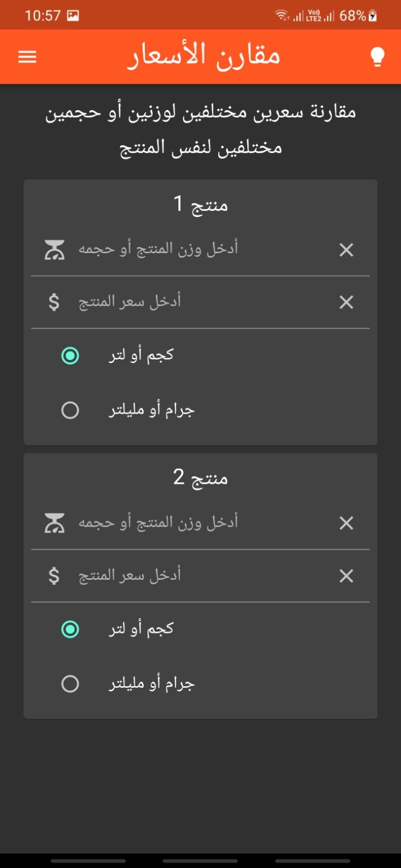Tap the dollar icon in product 2

54,576
